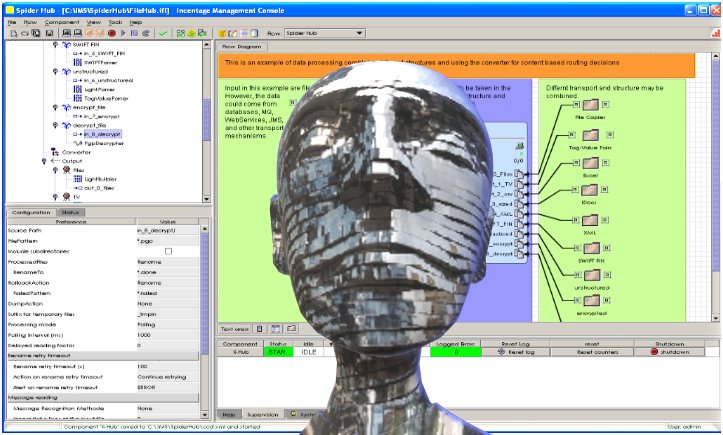The height and width of the screenshot is (435, 723).
Task: Collapse the decrypt_file tree node handle
Action: (55, 125)
